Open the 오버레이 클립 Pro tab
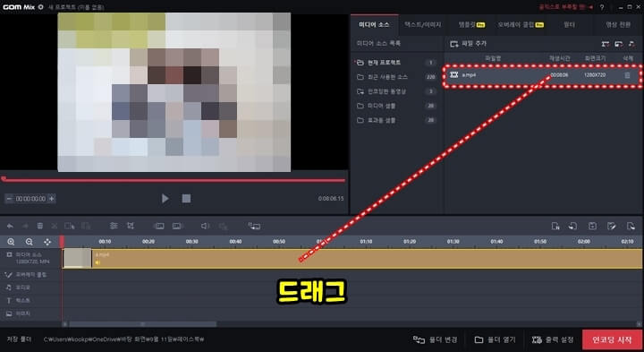This screenshot has width=644, height=352. coord(521,25)
